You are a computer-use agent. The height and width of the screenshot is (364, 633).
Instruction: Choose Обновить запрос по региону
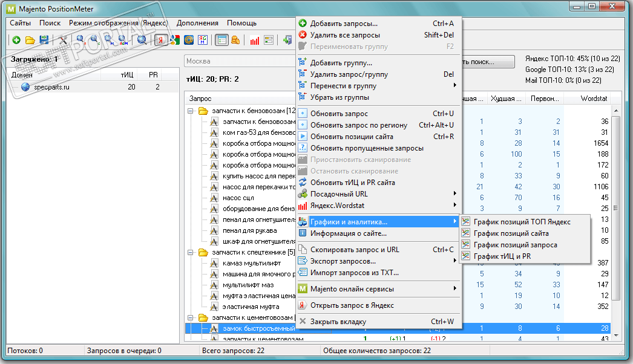[379, 125]
